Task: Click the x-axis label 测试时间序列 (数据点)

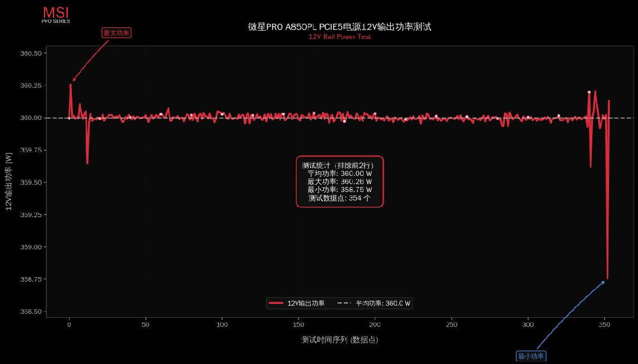Action: (340, 340)
